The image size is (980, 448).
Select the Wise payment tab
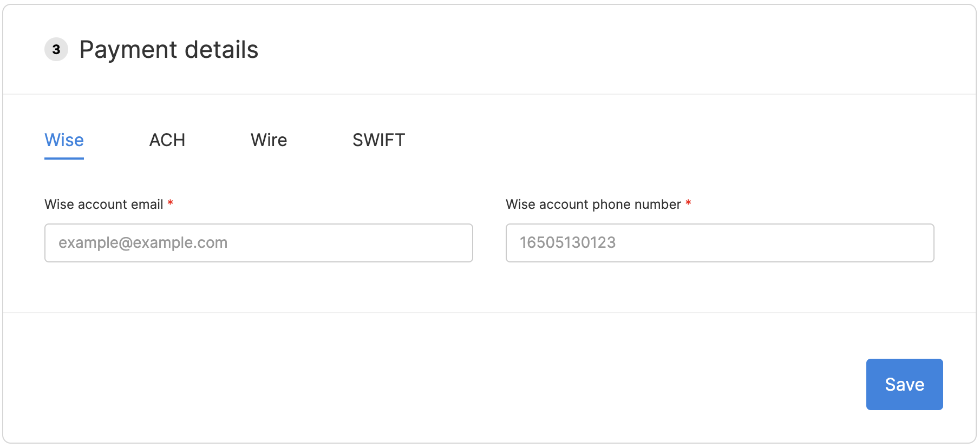tap(64, 140)
